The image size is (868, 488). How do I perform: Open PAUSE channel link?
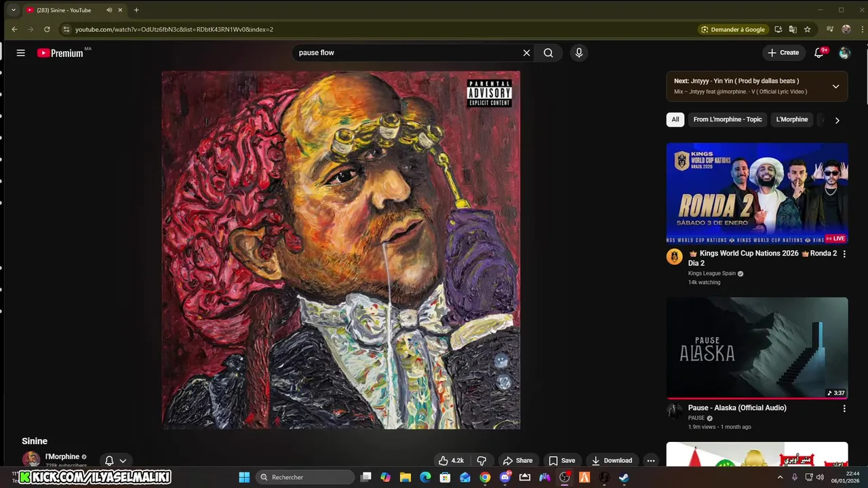pyautogui.click(x=696, y=418)
